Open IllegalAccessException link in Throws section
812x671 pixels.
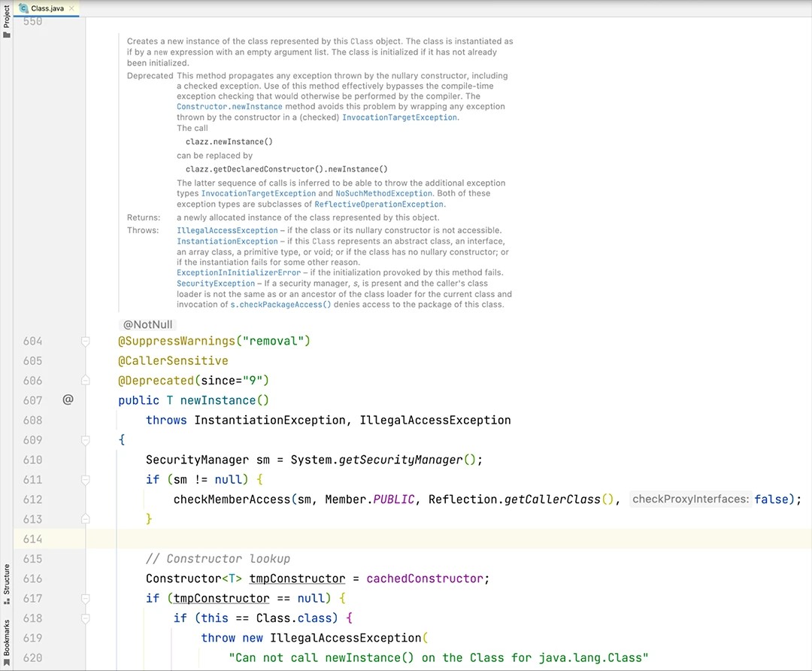coord(227,231)
